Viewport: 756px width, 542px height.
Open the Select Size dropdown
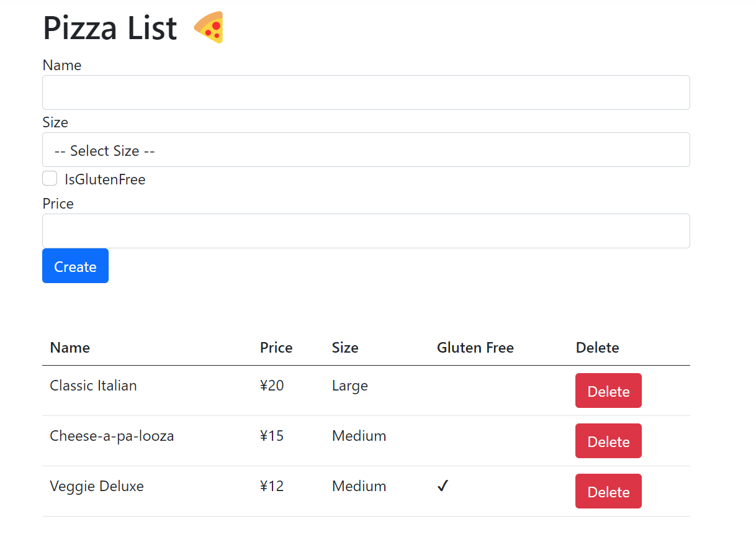366,150
